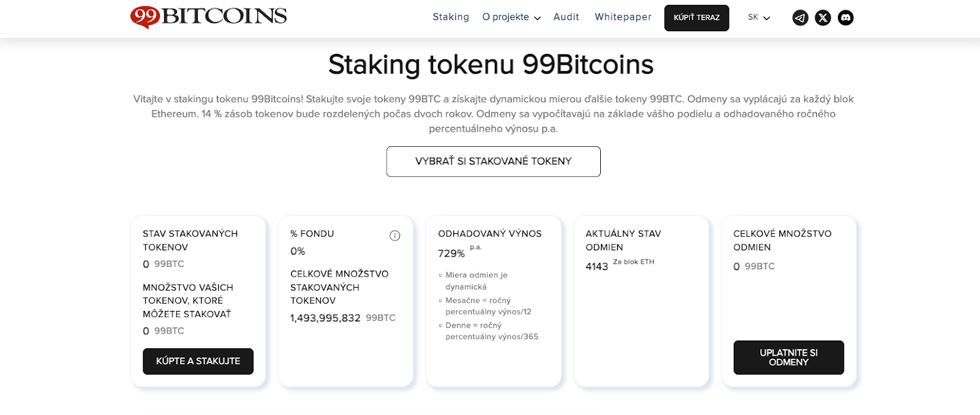Click VYBRAŤ SI STAKOVANÉ TOKENY button

[493, 162]
